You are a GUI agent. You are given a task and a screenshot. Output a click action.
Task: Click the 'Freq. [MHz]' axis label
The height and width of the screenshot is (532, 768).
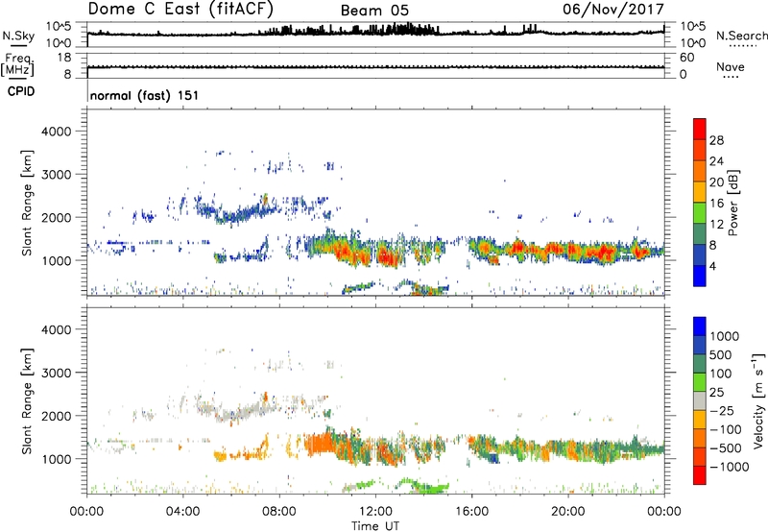[17, 65]
